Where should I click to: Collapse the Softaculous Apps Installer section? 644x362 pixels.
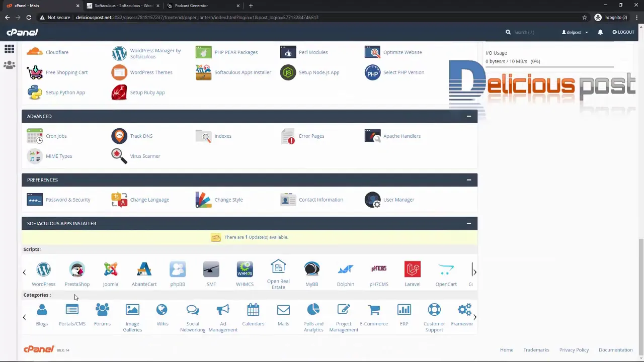(468, 223)
